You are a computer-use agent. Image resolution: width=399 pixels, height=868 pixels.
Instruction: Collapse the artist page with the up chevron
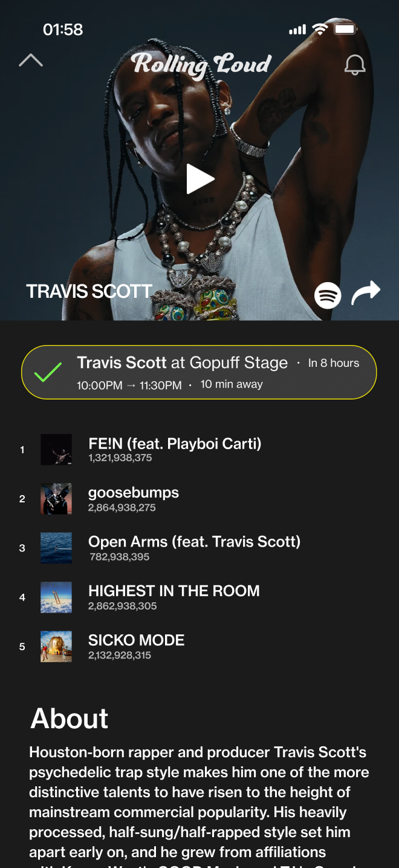pos(31,60)
